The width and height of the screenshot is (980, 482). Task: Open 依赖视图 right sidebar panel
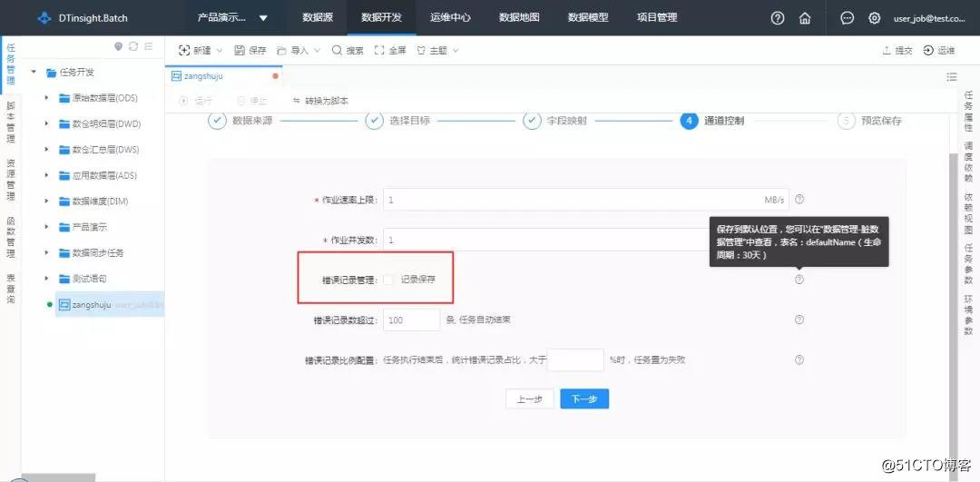968,212
